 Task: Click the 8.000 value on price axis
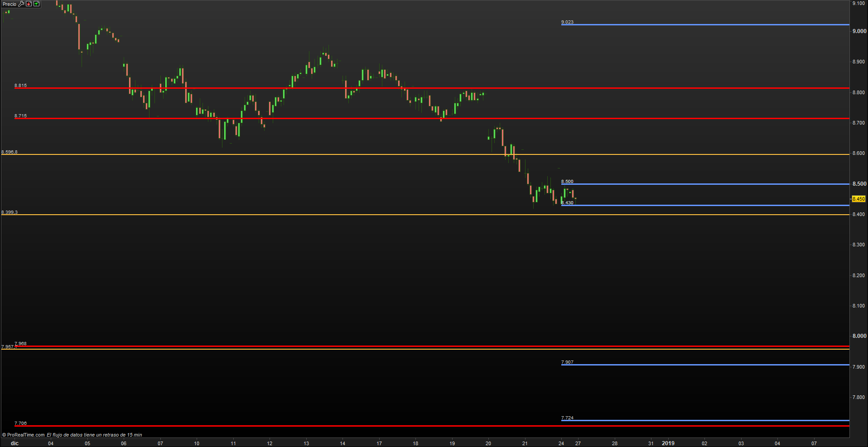(859, 336)
